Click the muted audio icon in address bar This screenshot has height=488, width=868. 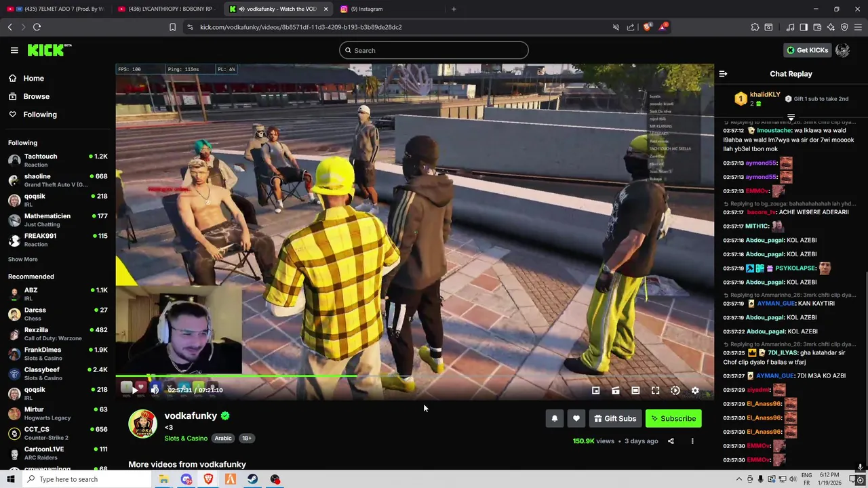[616, 27]
